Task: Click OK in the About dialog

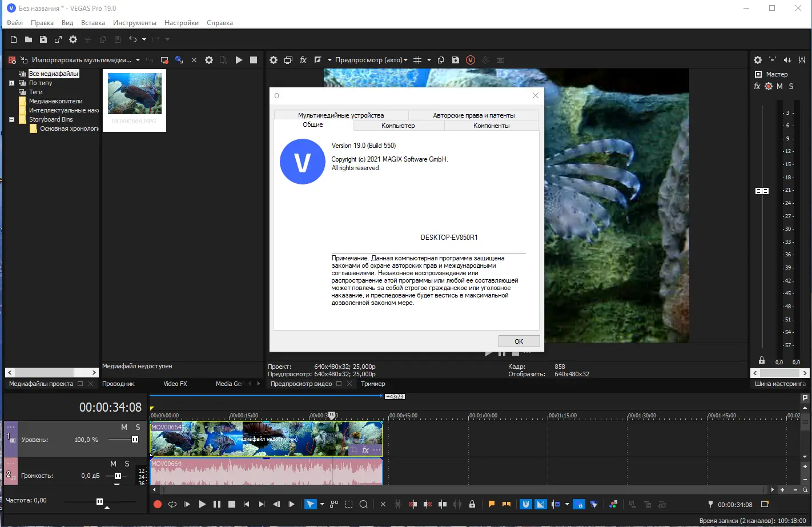Action: pyautogui.click(x=518, y=341)
